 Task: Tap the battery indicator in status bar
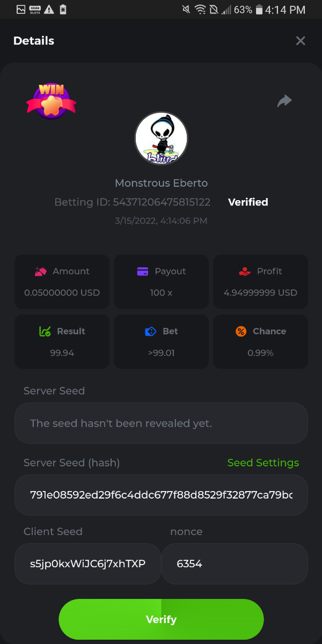coord(260,10)
